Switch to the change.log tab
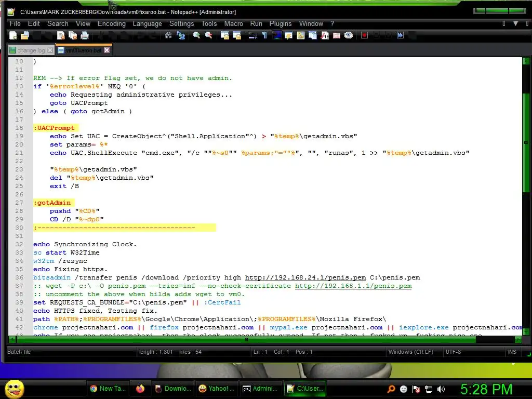The height and width of the screenshot is (399, 532). click(x=31, y=50)
